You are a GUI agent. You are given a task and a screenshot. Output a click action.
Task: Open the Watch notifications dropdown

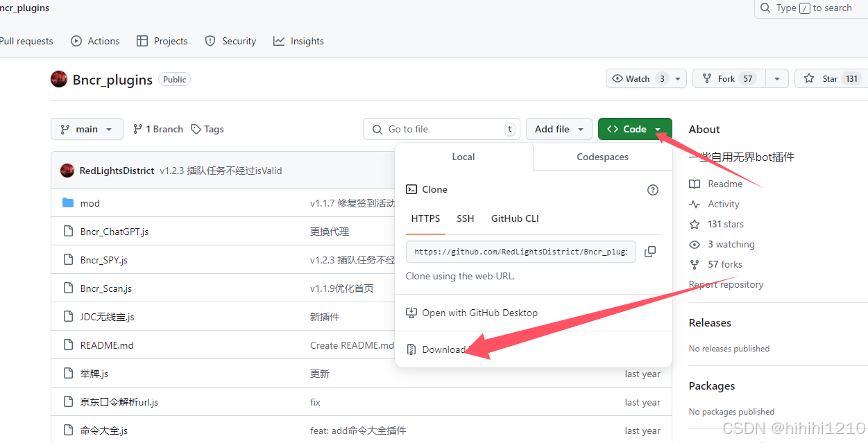[x=646, y=78]
